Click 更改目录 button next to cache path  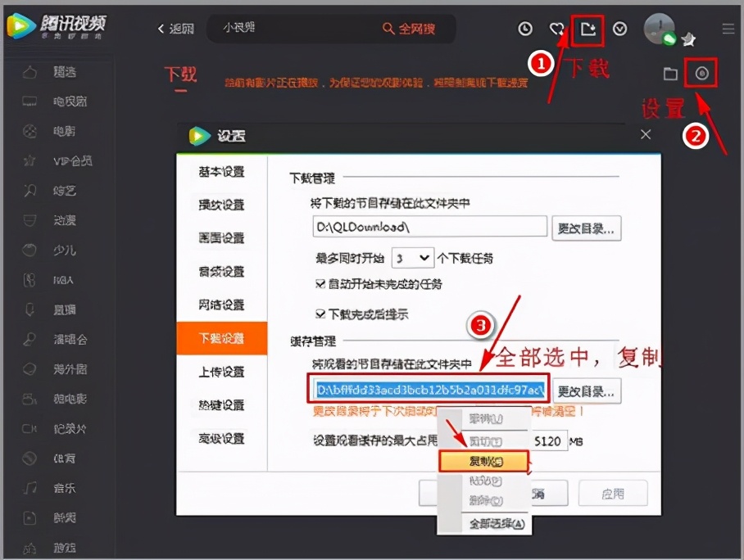click(x=587, y=391)
